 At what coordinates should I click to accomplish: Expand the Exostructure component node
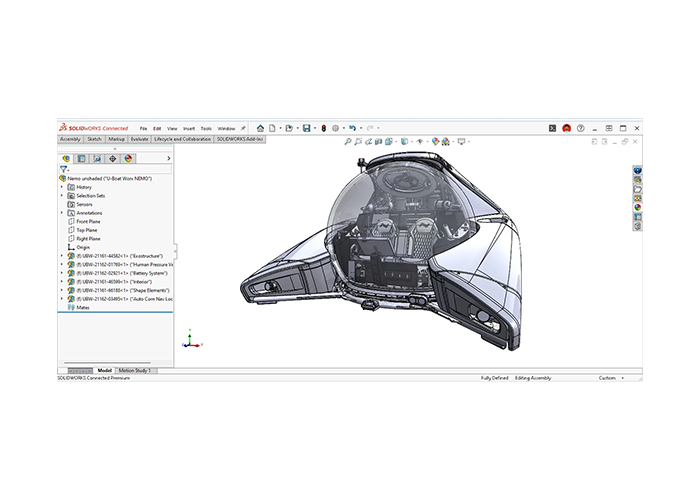click(62, 256)
